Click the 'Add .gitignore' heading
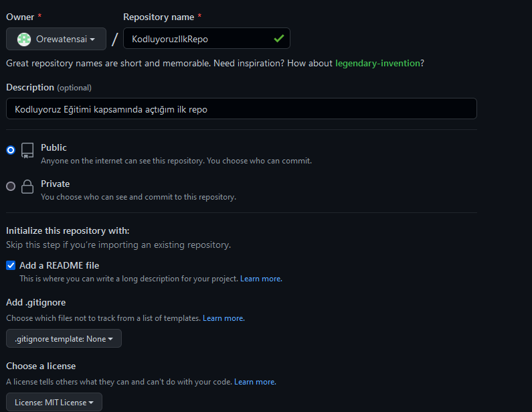Screen dimensions: 532x412 click(36, 302)
